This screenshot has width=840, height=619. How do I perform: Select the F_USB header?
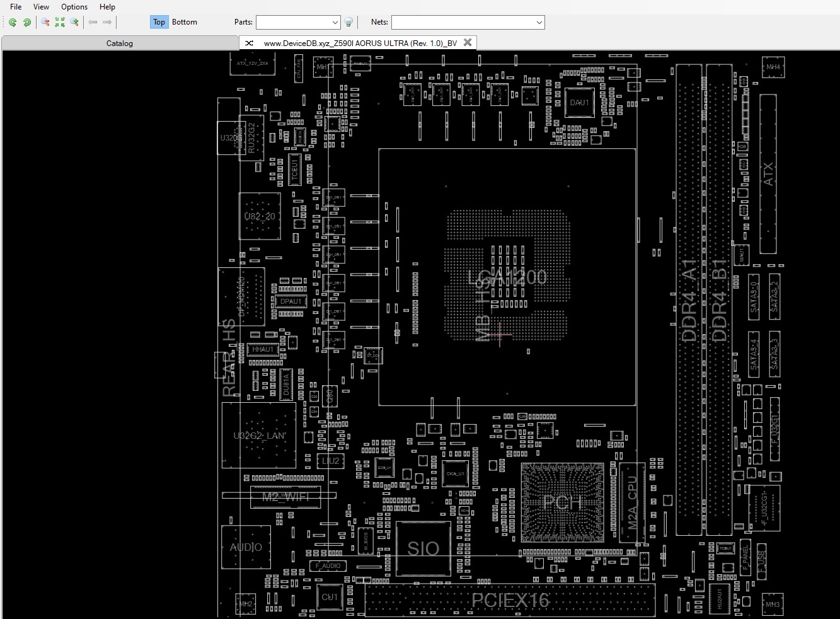[x=761, y=561]
